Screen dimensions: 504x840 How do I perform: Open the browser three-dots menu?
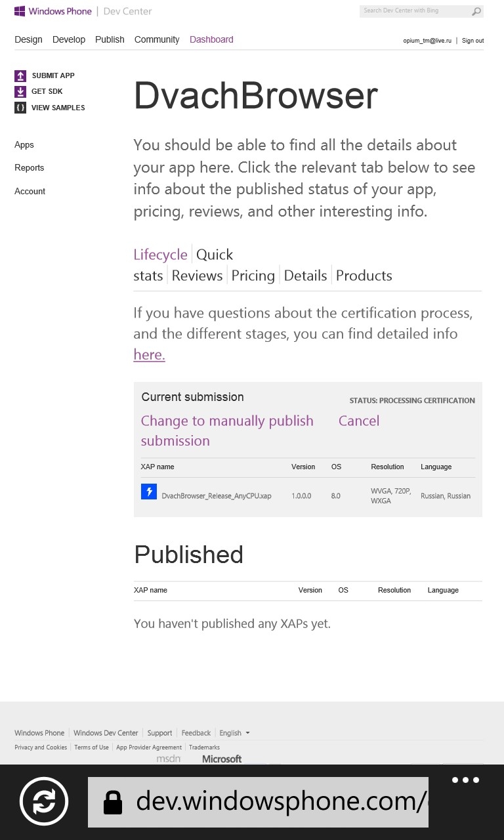tap(466, 780)
